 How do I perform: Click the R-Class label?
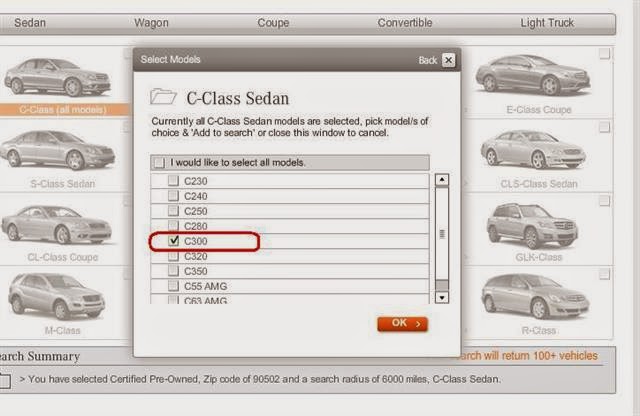[539, 330]
